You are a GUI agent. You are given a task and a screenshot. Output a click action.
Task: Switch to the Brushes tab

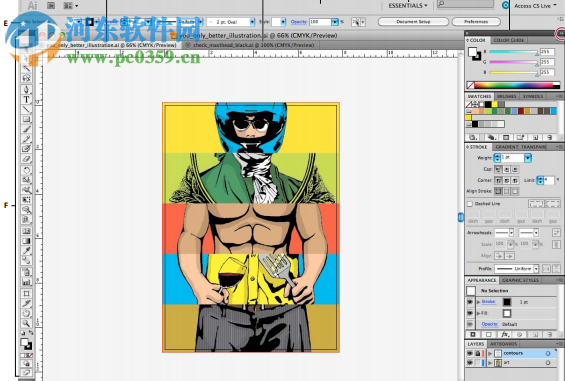[507, 96]
